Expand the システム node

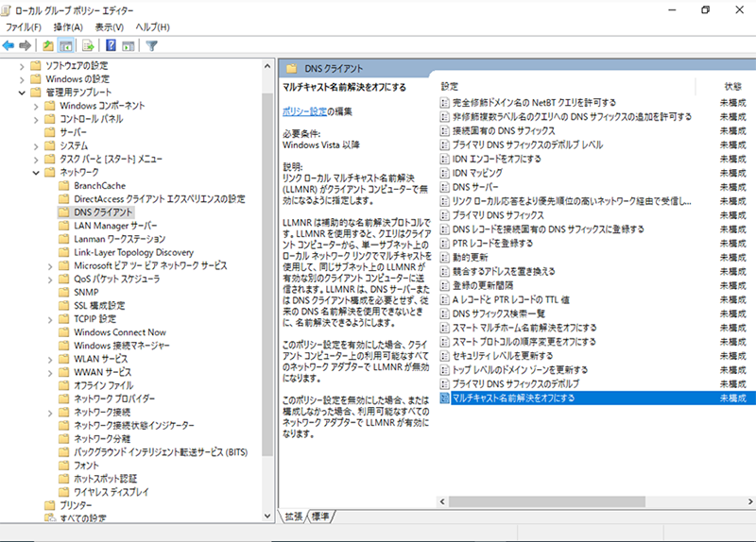point(36,146)
